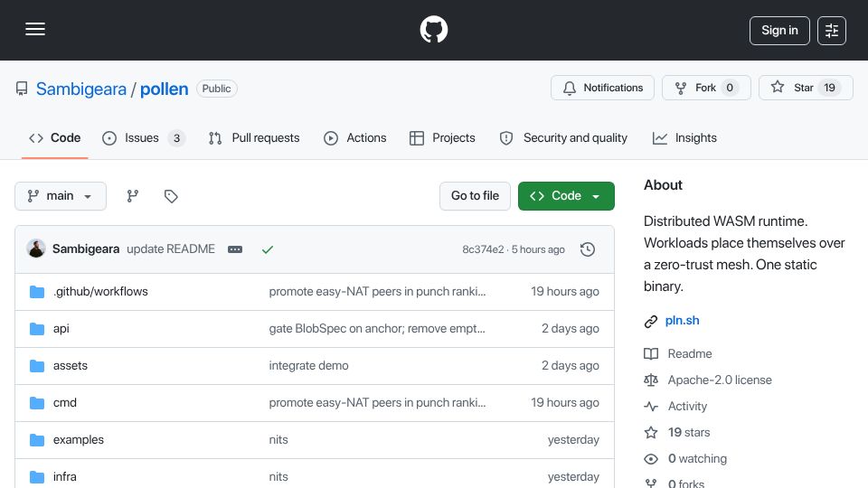Open appearance settings icon beside Sign in
Image resolution: width=868 pixels, height=488 pixels.
pos(832,31)
